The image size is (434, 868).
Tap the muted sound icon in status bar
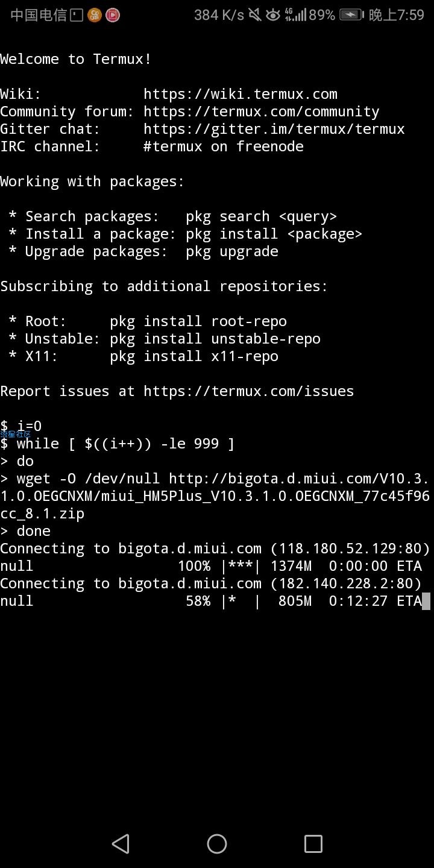coord(255,15)
